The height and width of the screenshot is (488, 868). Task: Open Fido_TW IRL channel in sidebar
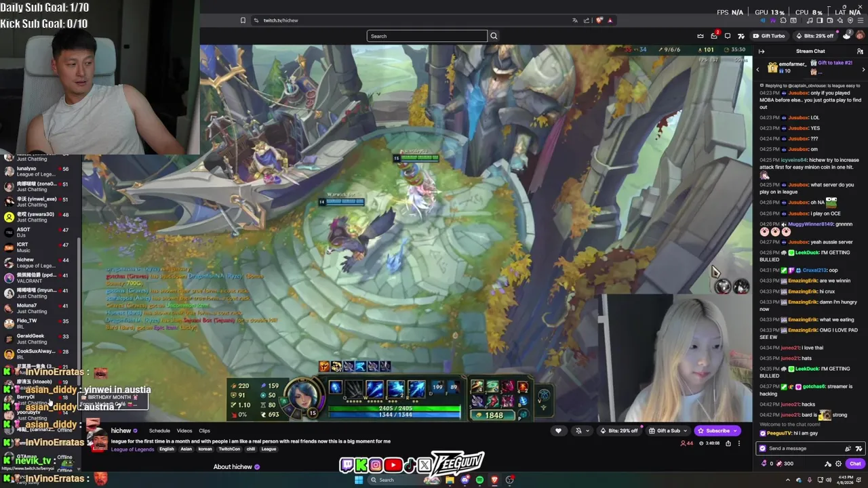tap(41, 323)
